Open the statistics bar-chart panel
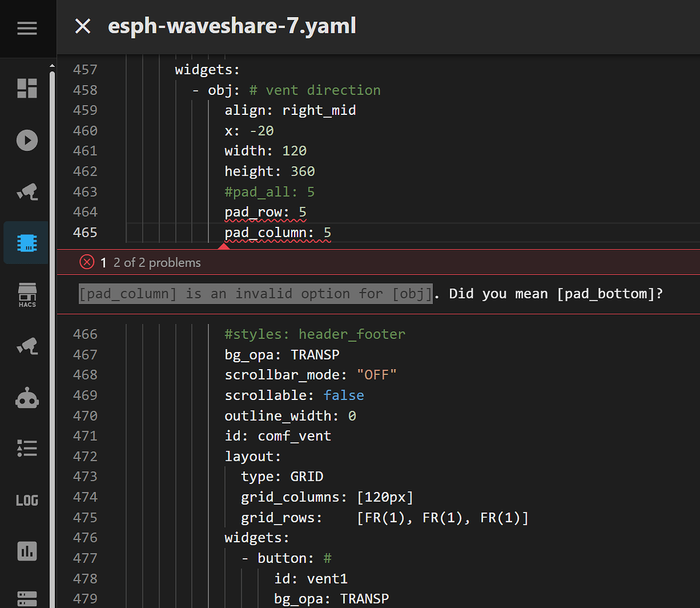This screenshot has width=700, height=608. 27,551
